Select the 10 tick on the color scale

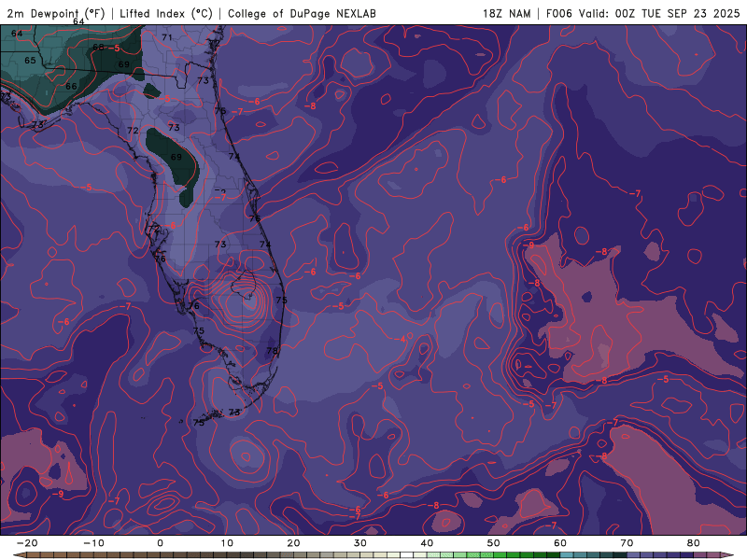[x=227, y=543]
